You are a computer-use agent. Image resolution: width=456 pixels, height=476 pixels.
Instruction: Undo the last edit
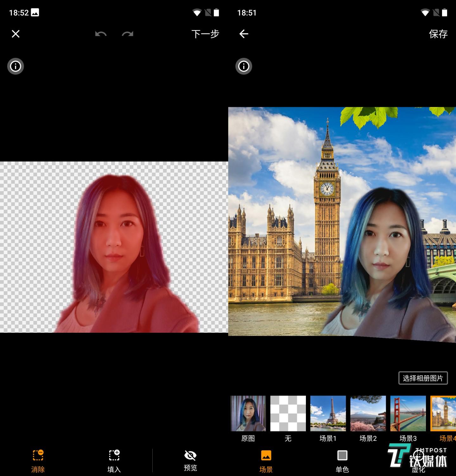point(101,34)
